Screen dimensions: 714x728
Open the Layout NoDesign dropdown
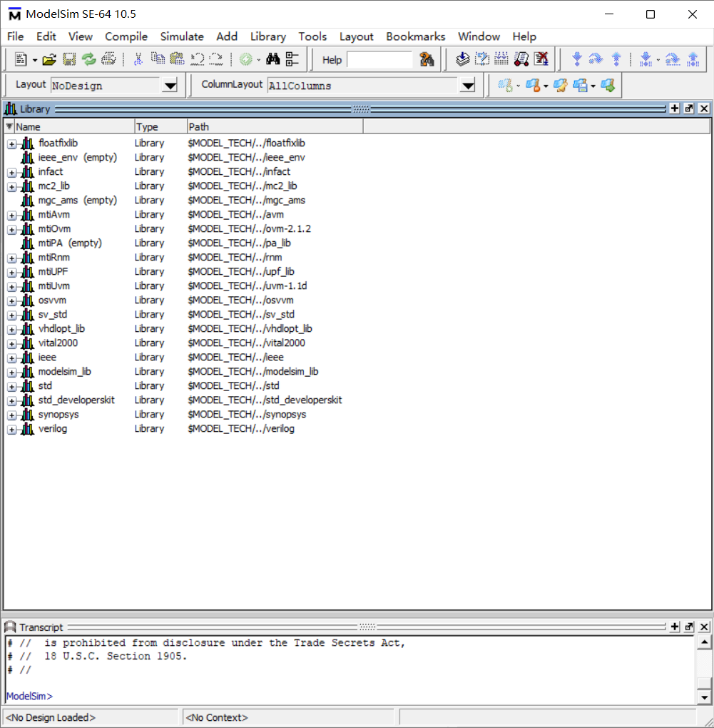pyautogui.click(x=170, y=86)
